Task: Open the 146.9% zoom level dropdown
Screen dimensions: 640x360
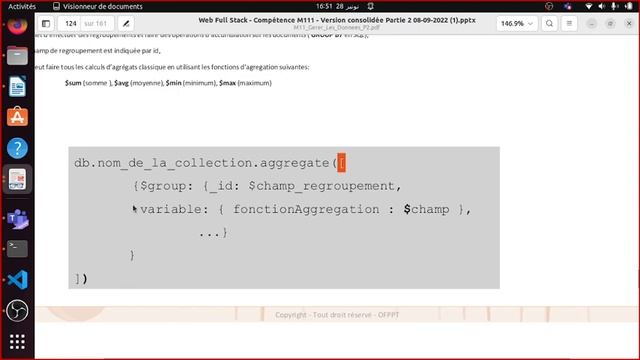Action: pyautogui.click(x=517, y=24)
